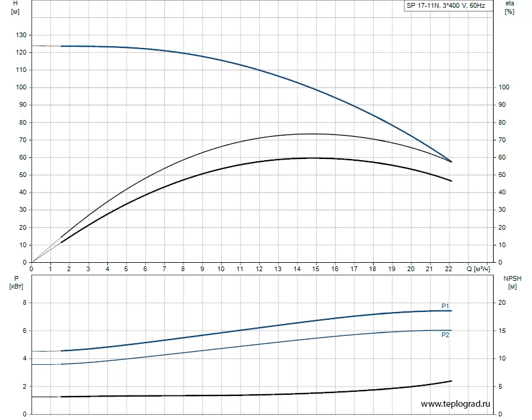Click the 8 tick on the P axis
The image size is (532, 420).
tap(25, 303)
